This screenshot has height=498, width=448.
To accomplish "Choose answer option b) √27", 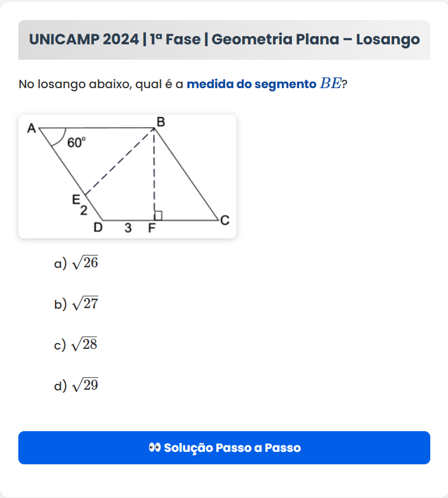I will pos(76,304).
